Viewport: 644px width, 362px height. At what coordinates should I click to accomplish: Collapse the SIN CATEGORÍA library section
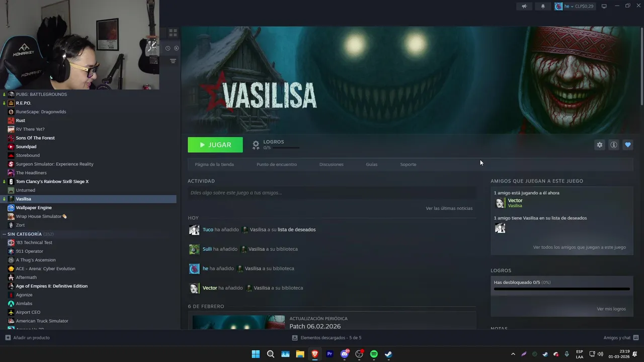click(5, 234)
